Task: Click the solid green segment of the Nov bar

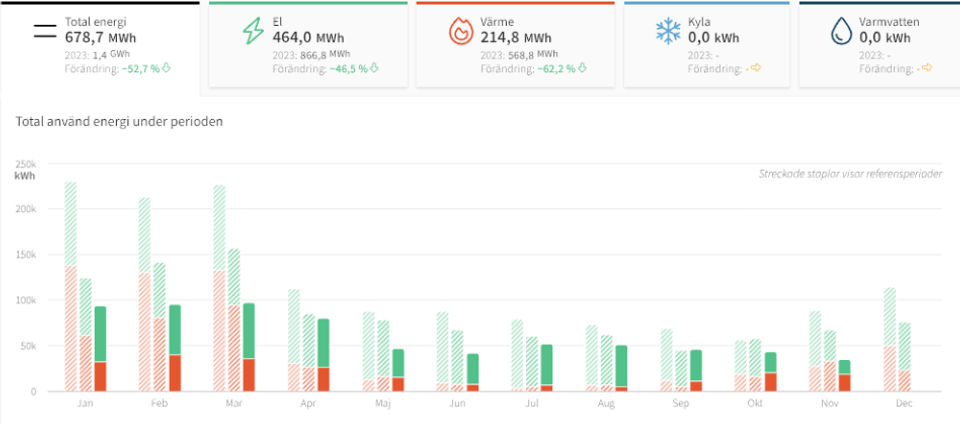Action: [846, 367]
